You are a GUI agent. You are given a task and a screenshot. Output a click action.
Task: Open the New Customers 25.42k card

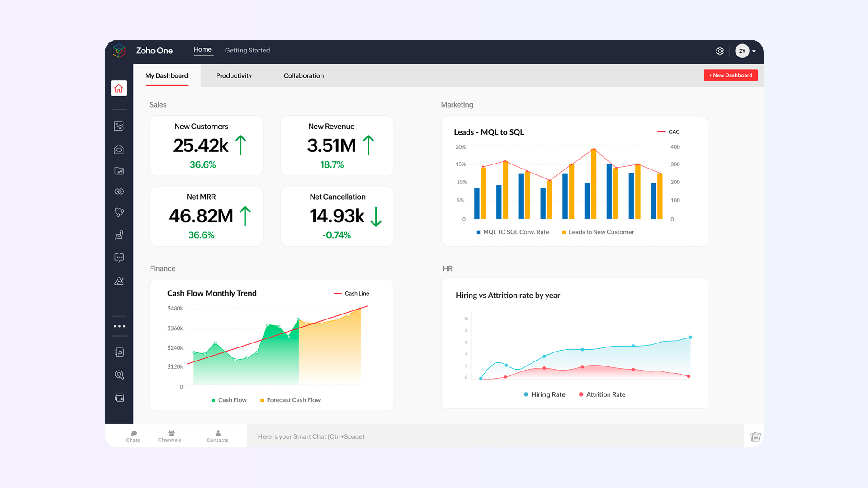tap(206, 146)
